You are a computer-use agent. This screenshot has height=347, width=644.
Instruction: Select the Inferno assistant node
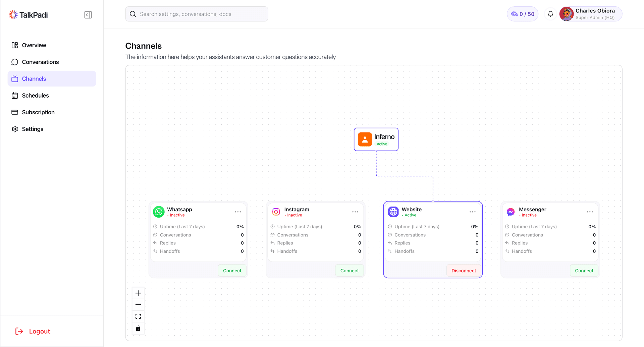pyautogui.click(x=376, y=139)
